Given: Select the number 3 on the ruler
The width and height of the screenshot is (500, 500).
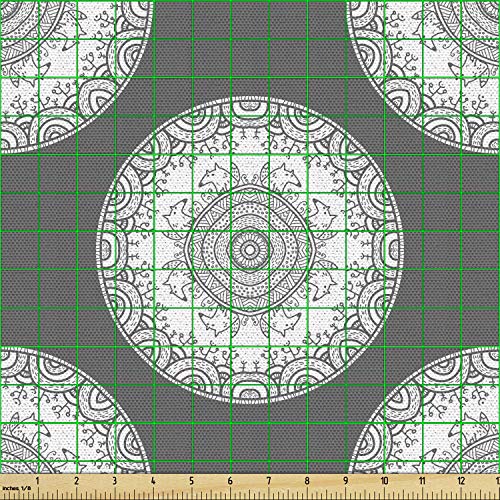Looking at the screenshot, I should 115,481.
